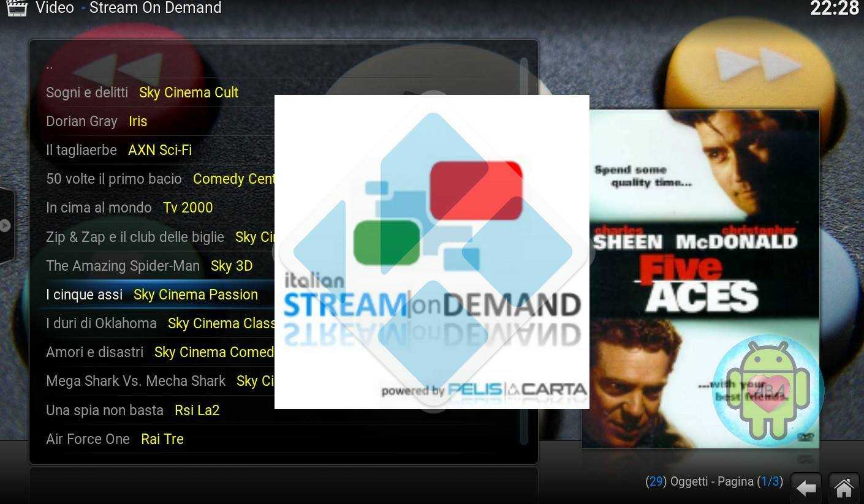Viewport: 864px width, 504px height.
Task: Click the Five Aces movie poster
Action: [x=700, y=279]
